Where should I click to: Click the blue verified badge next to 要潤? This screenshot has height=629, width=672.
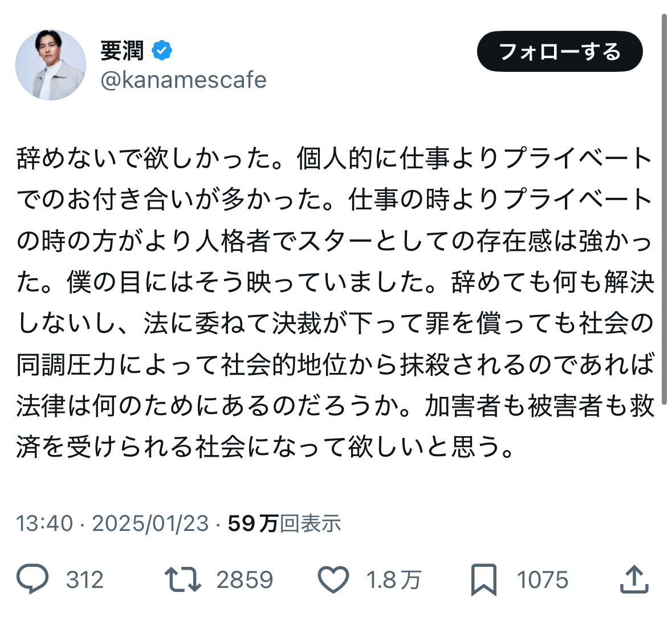tap(162, 50)
